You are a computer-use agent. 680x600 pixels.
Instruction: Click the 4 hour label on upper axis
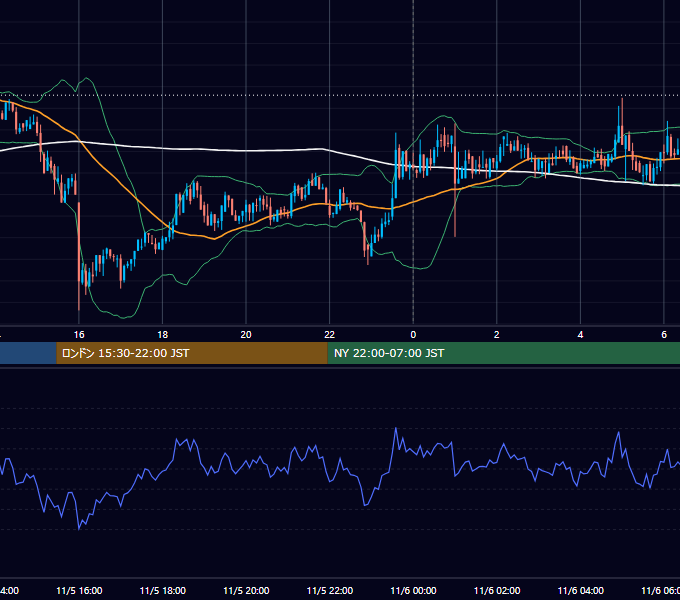(580, 335)
